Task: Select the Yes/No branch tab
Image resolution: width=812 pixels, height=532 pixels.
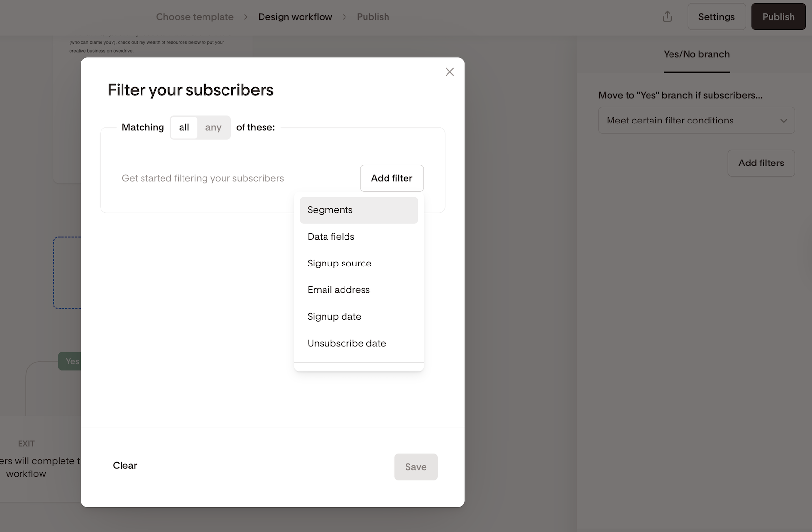Action: pos(696,54)
